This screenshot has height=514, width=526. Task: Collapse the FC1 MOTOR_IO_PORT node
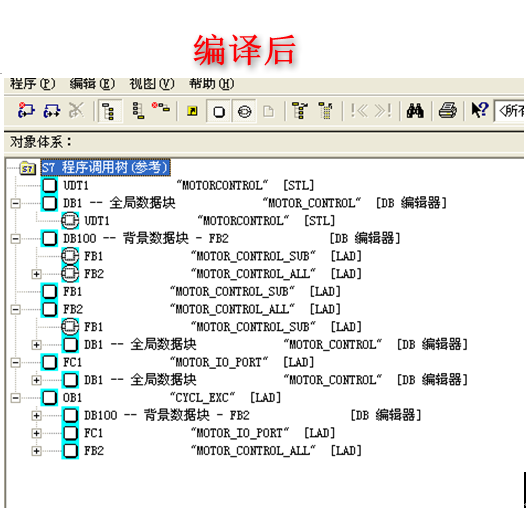(15, 362)
